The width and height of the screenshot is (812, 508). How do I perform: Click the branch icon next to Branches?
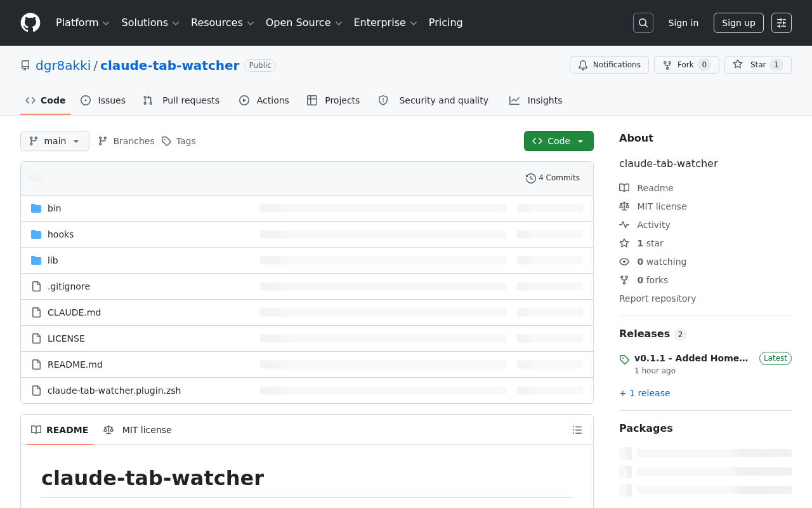click(103, 141)
